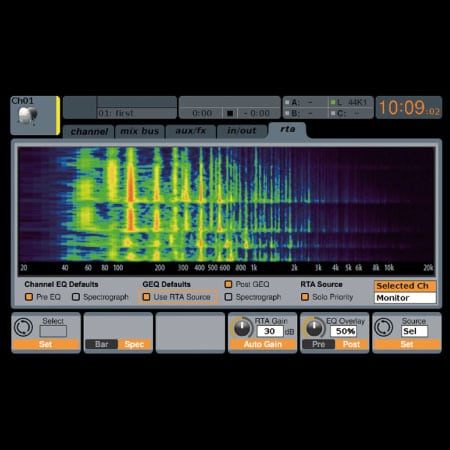450x450 pixels.
Task: Click the stop button in transport
Action: (230, 113)
